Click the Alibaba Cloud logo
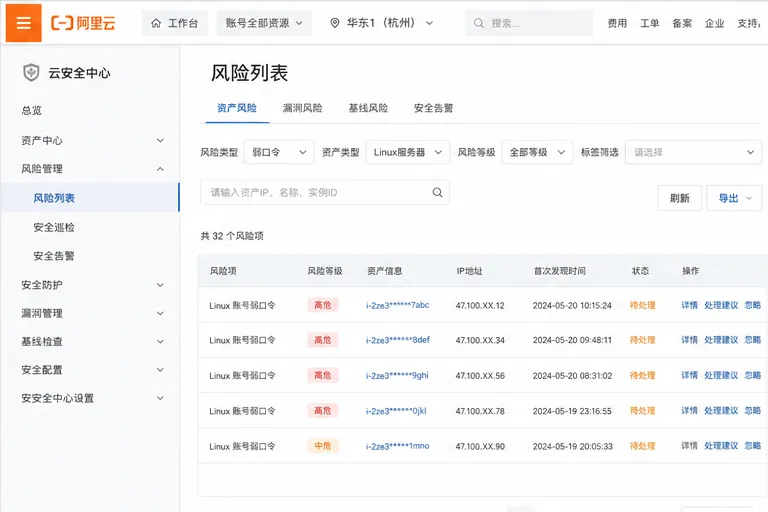768x512 pixels. pyautogui.click(x=83, y=23)
